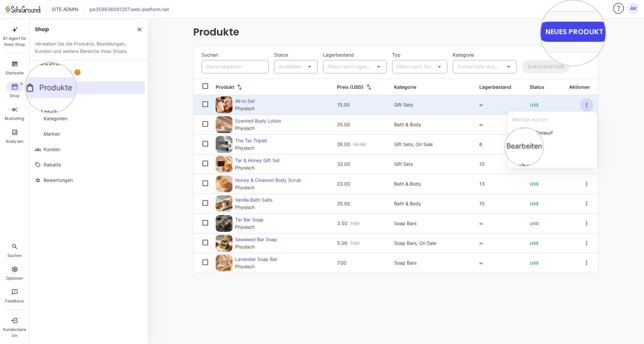Open the KI-Agent für Ihren Shop sparkle icon

coord(15,30)
